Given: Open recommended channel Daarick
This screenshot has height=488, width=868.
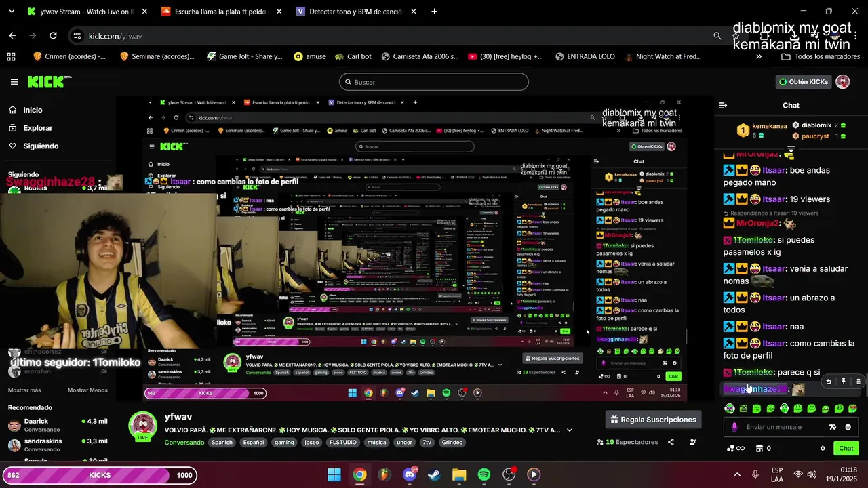Looking at the screenshot, I should pyautogui.click(x=58, y=425).
